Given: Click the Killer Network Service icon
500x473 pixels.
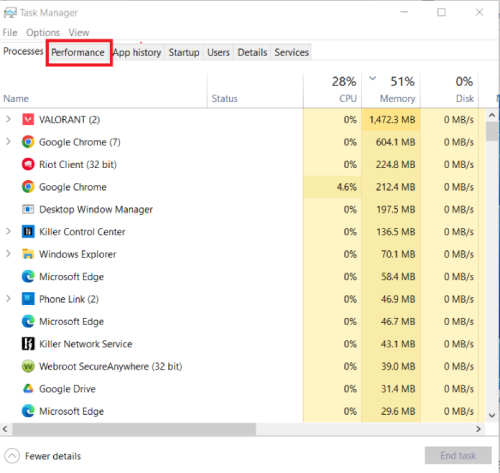Looking at the screenshot, I should pyautogui.click(x=28, y=344).
